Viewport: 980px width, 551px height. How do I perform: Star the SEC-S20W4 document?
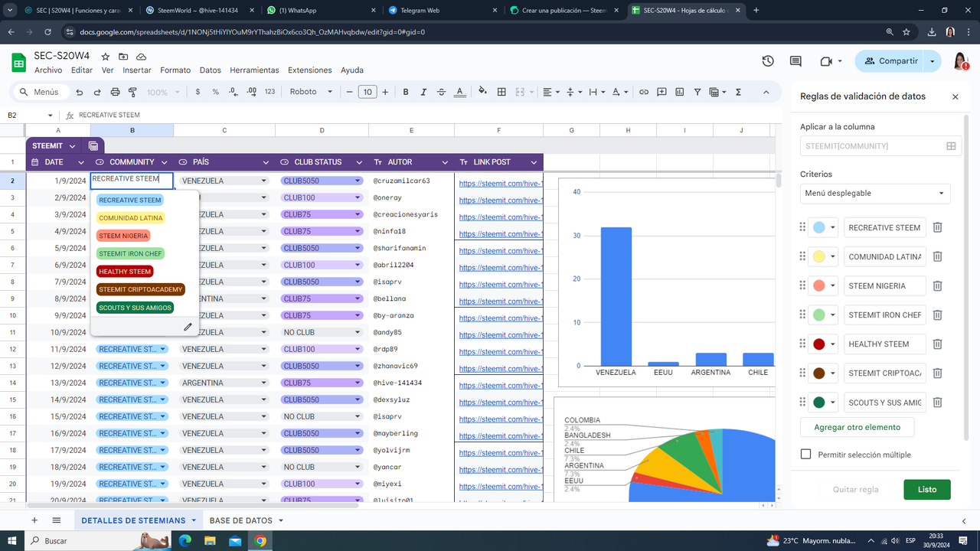105,57
